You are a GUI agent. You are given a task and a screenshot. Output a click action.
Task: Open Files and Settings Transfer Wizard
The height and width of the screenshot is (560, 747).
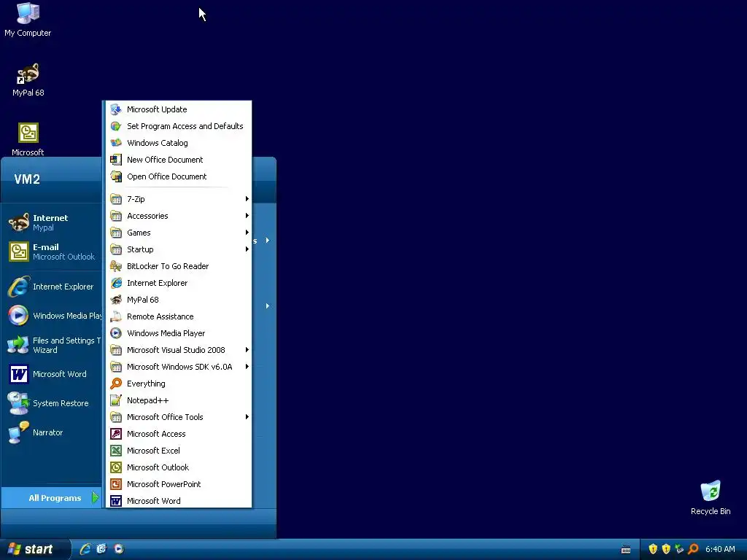pos(52,345)
